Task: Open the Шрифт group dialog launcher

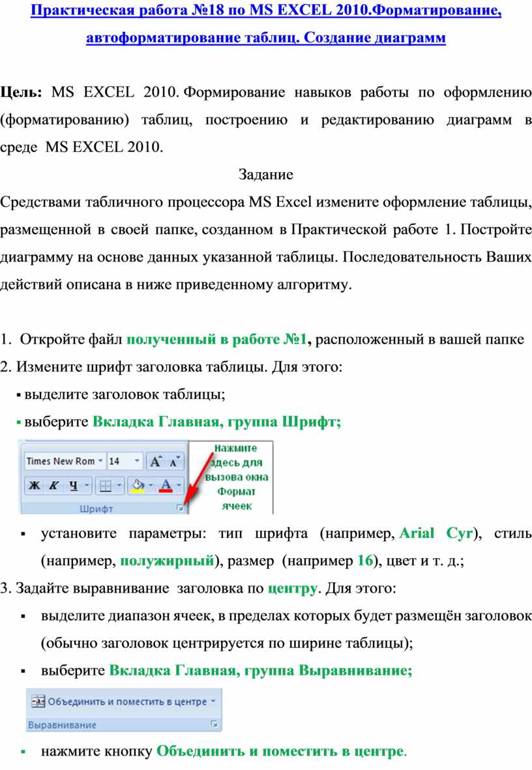Action: pyautogui.click(x=180, y=509)
